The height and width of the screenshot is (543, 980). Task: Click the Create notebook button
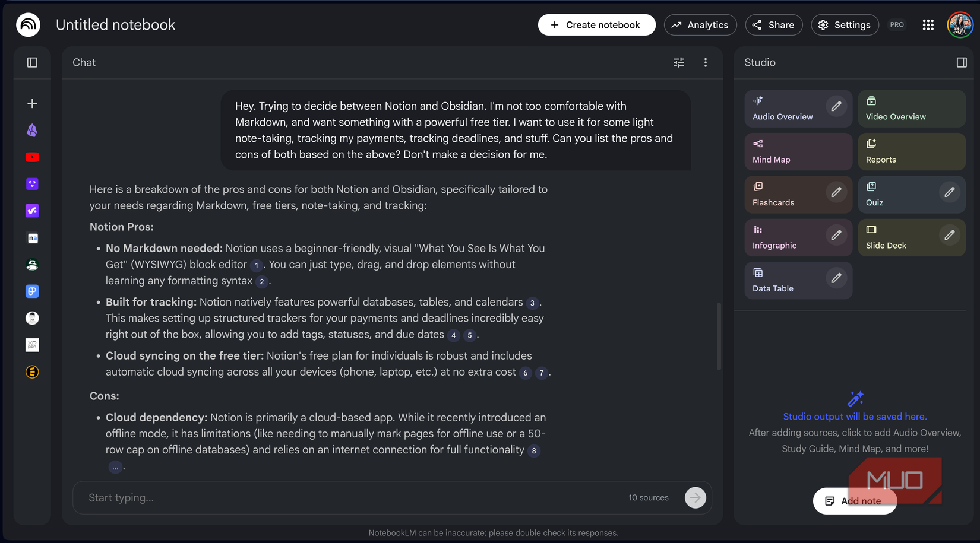[x=596, y=25]
